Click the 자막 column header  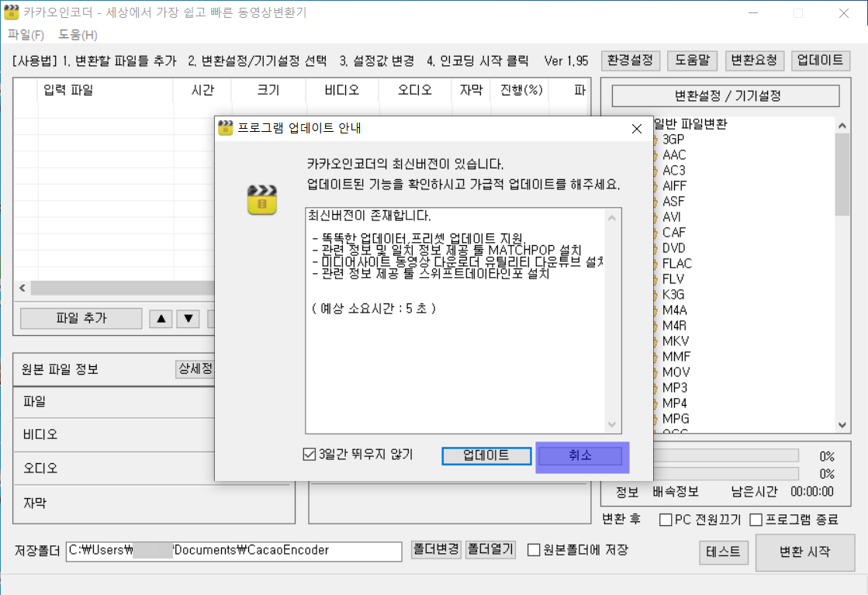pos(471,90)
